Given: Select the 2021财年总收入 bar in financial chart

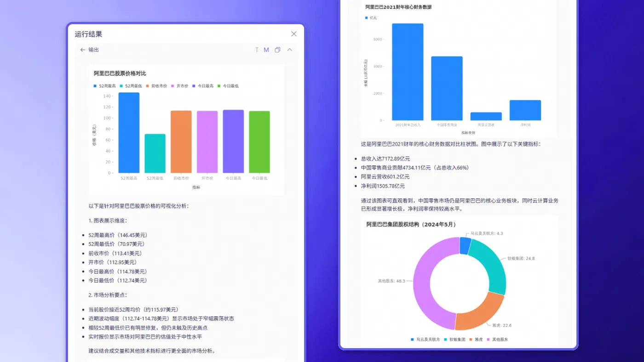Looking at the screenshot, I should (x=408, y=72).
